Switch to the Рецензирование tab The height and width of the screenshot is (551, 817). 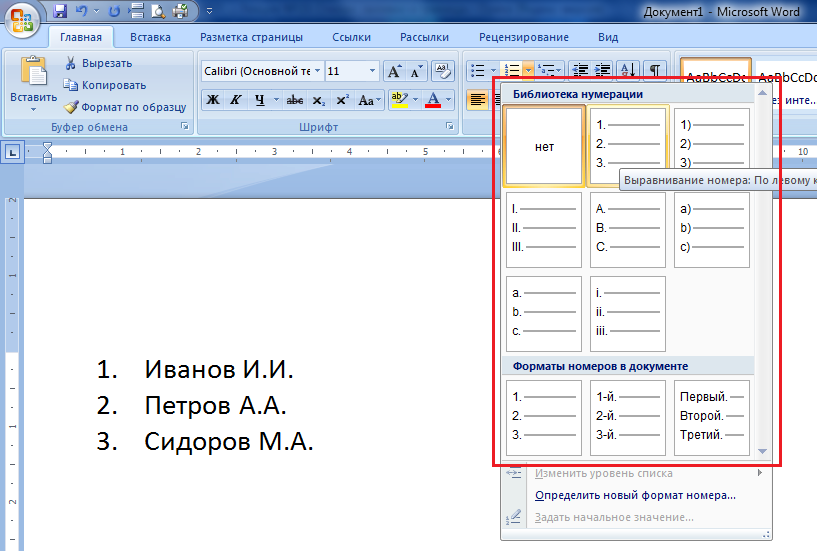pyautogui.click(x=524, y=37)
